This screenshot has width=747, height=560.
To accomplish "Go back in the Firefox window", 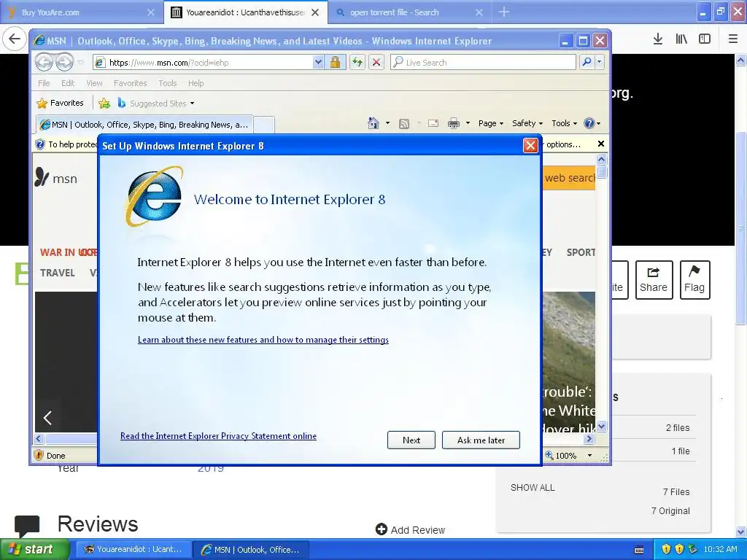I will (x=15, y=39).
